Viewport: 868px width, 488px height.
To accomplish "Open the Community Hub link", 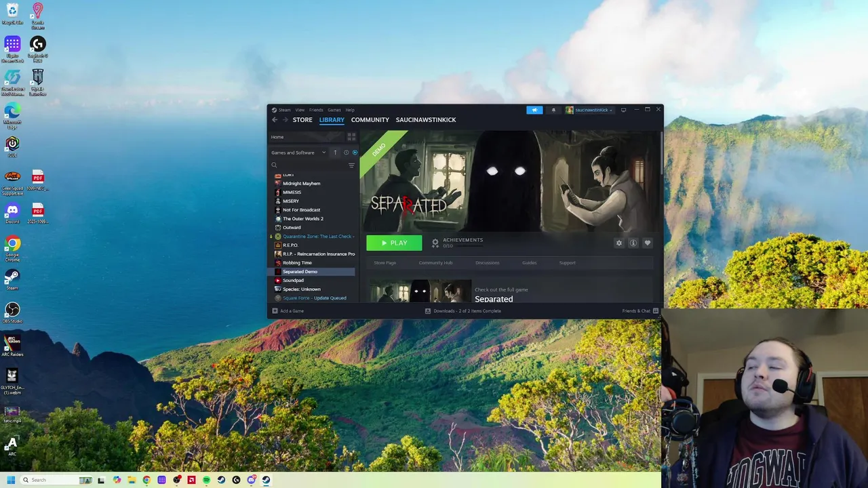I will tap(435, 263).
